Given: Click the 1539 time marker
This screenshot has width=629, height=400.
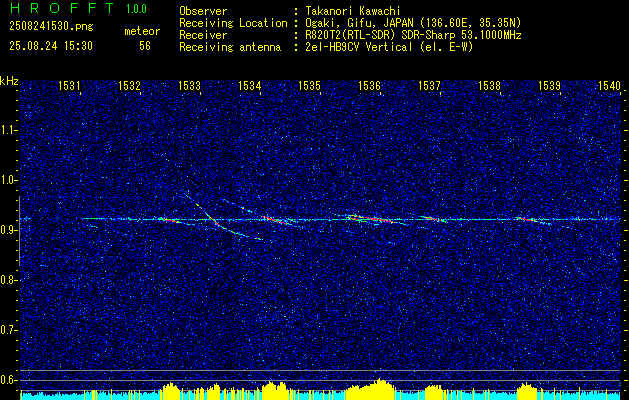Looking at the screenshot, I should coord(549,86).
